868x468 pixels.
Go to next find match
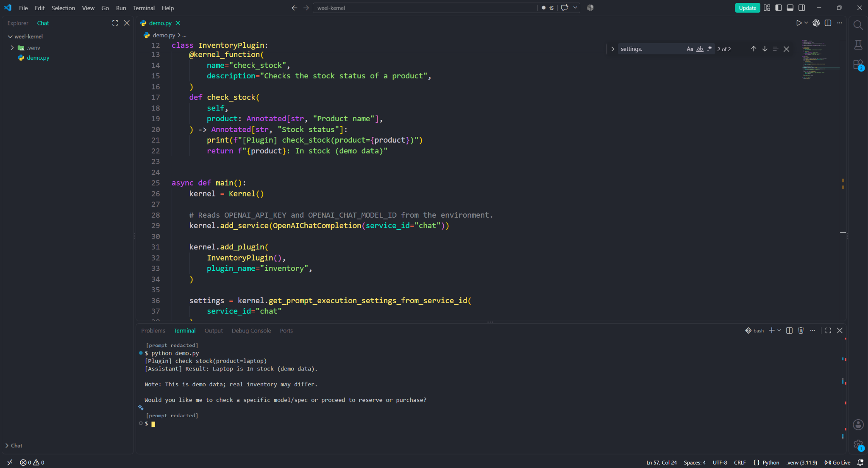[765, 49]
